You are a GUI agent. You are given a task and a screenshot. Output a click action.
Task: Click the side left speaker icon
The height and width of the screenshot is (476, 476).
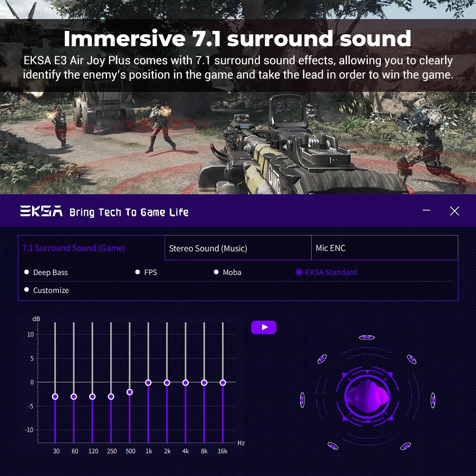pyautogui.click(x=302, y=400)
